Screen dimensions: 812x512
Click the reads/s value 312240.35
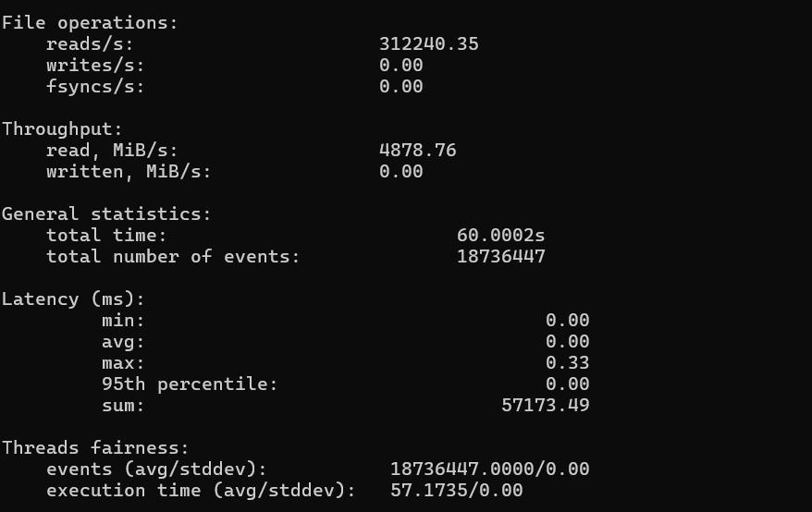[429, 44]
